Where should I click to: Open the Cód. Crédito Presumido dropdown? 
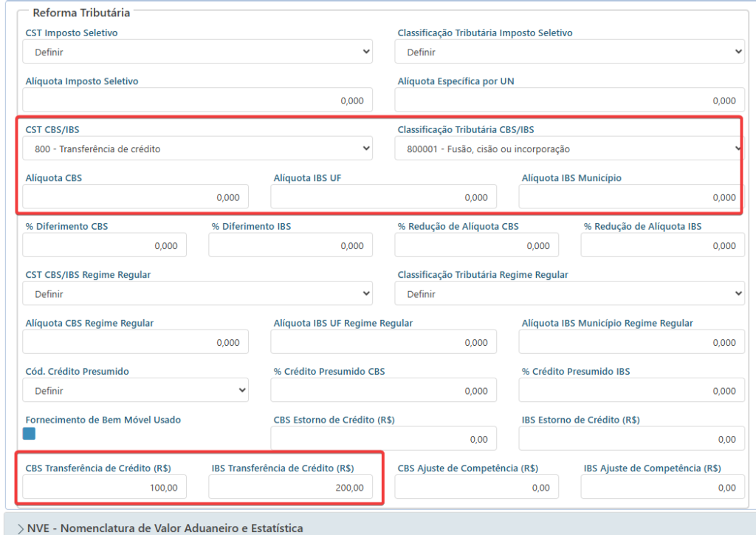(136, 390)
